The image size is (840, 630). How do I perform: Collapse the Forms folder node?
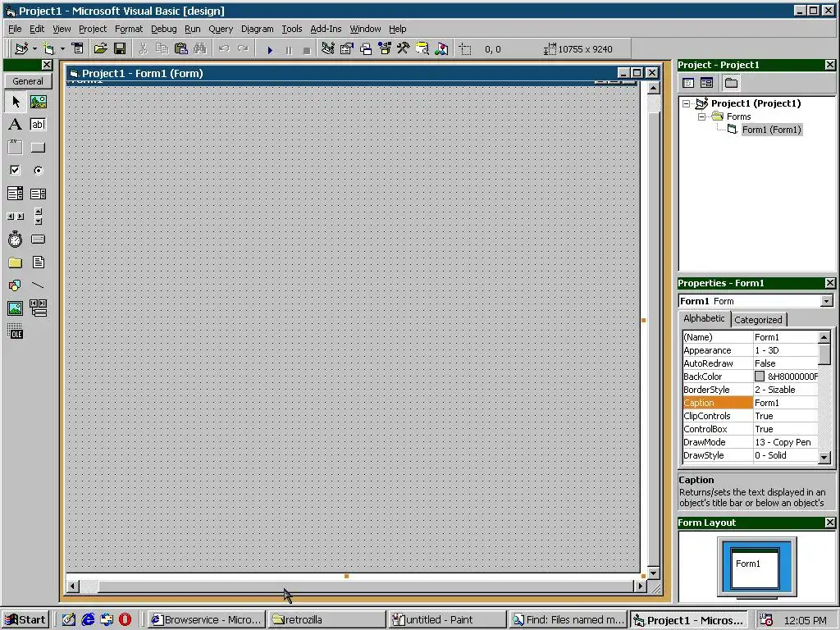(x=701, y=116)
